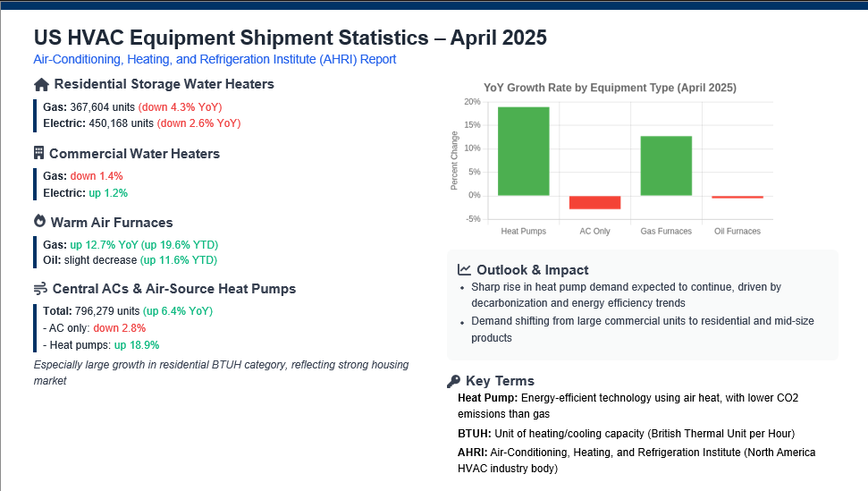The image size is (868, 491).
Task: Click the flame icon beside Warm Air Furnaces
Action: click(x=40, y=222)
